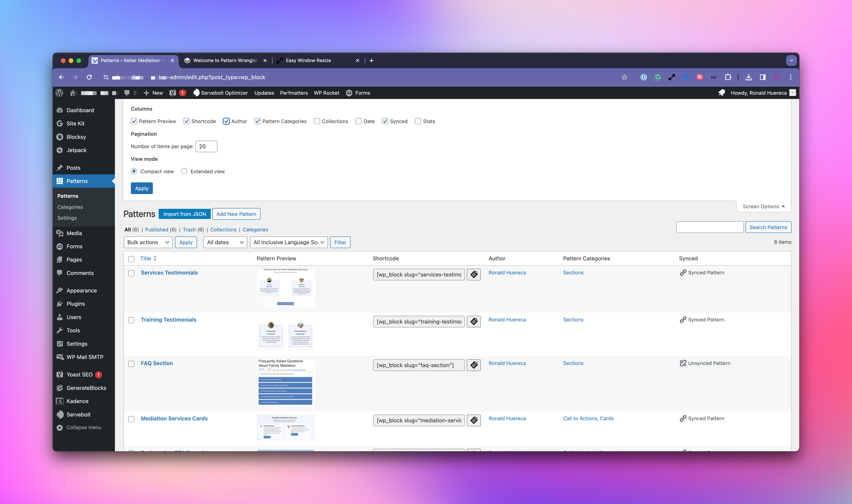Open the Chrome three-dot menu
Screen dimensions: 852x504
coord(791,77)
